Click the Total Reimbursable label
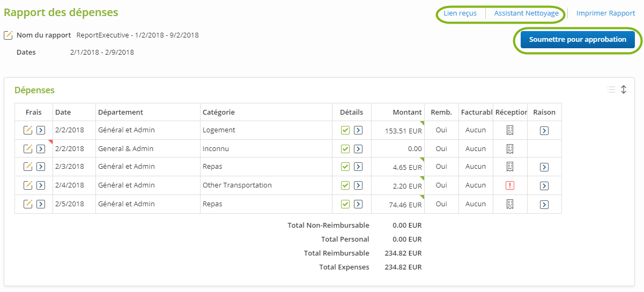The height and width of the screenshot is (292, 644). [x=337, y=253]
